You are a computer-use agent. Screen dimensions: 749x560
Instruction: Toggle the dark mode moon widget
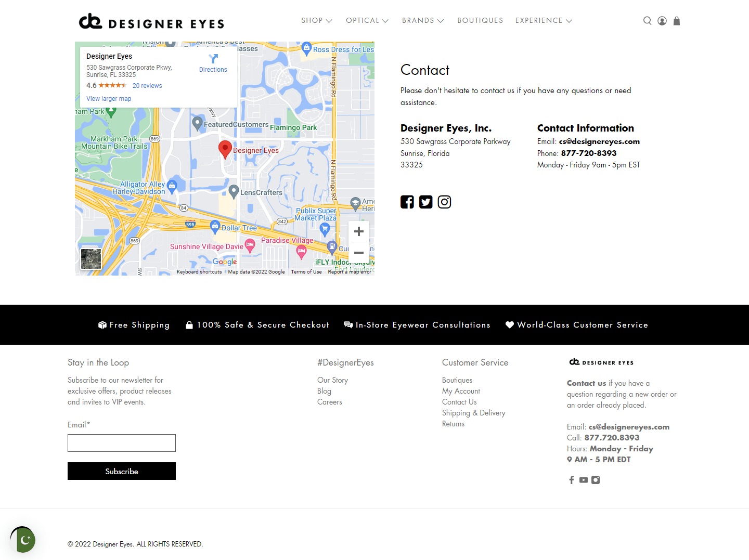coord(24,540)
